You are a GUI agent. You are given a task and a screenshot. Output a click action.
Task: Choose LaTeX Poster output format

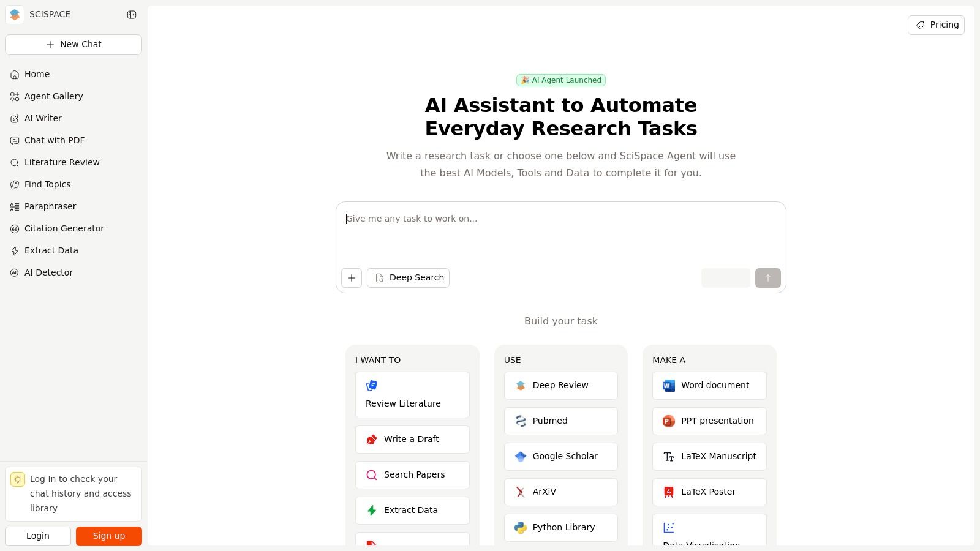coord(709,492)
